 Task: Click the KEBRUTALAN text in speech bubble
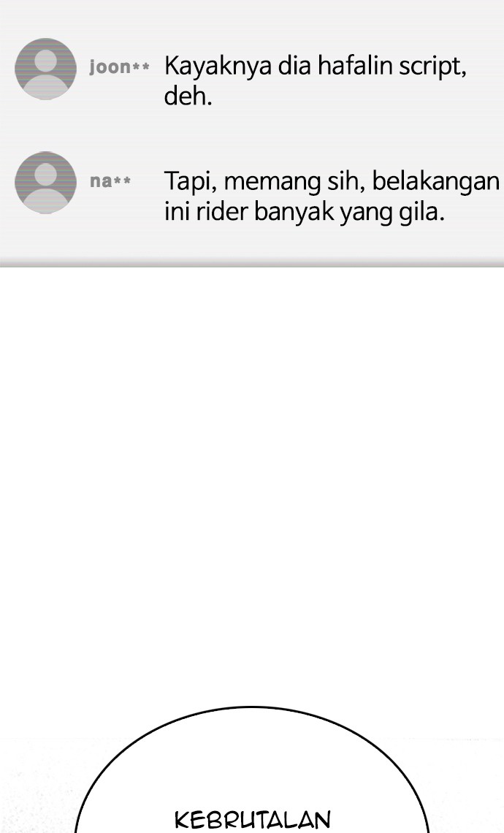point(253,820)
